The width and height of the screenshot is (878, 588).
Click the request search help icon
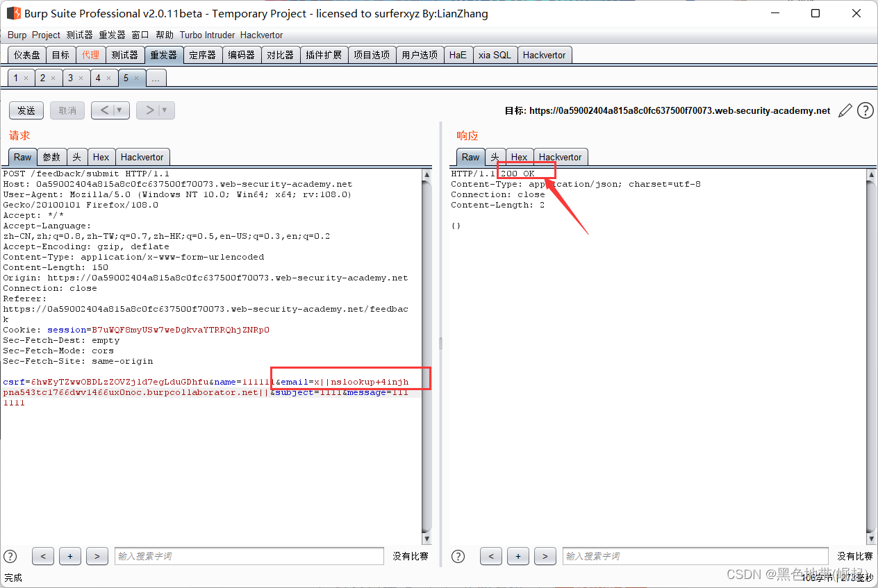10,556
